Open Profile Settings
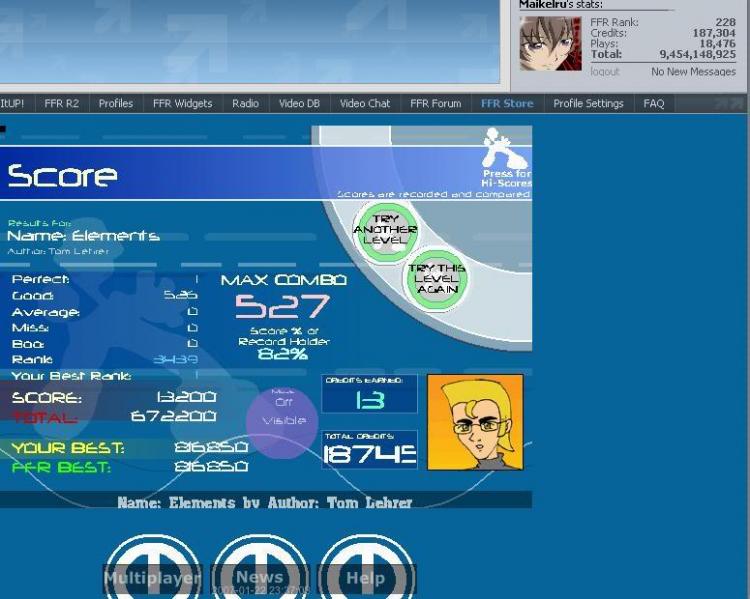 tap(589, 103)
